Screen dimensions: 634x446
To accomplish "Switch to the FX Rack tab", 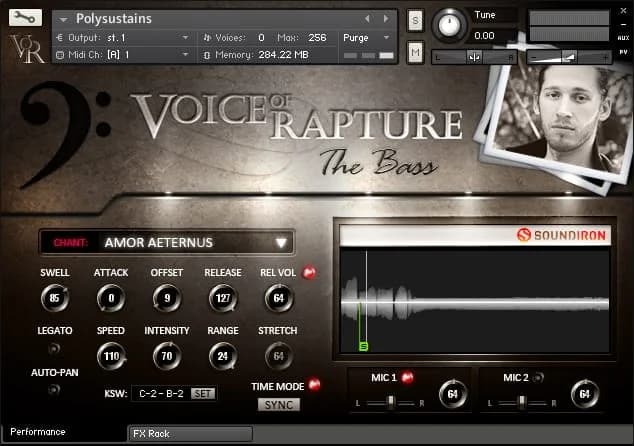I will coord(190,434).
